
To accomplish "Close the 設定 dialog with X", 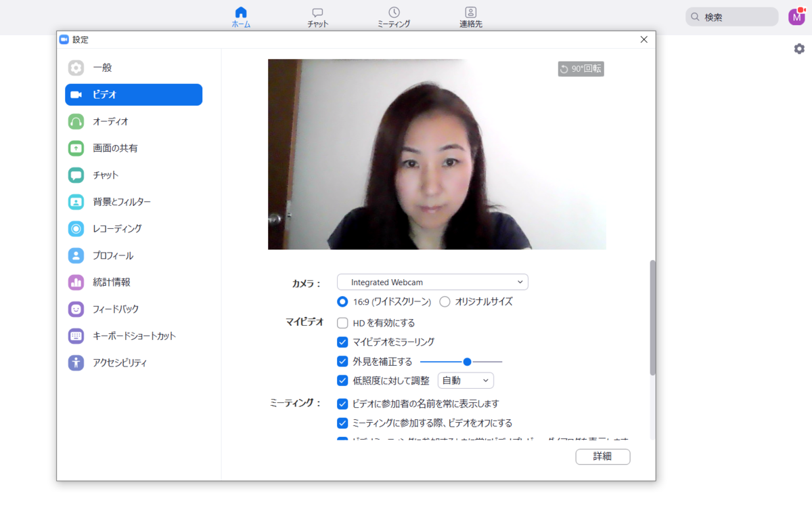I will [x=644, y=39].
